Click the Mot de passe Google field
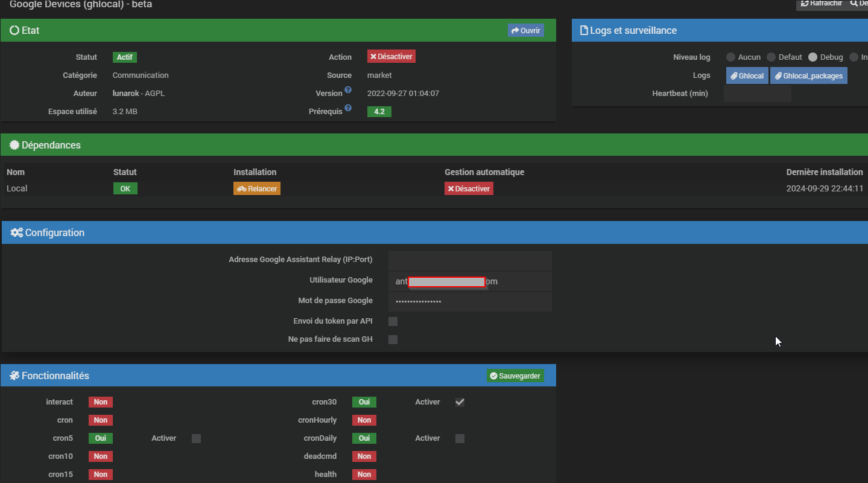This screenshot has width=868, height=483. coord(470,301)
